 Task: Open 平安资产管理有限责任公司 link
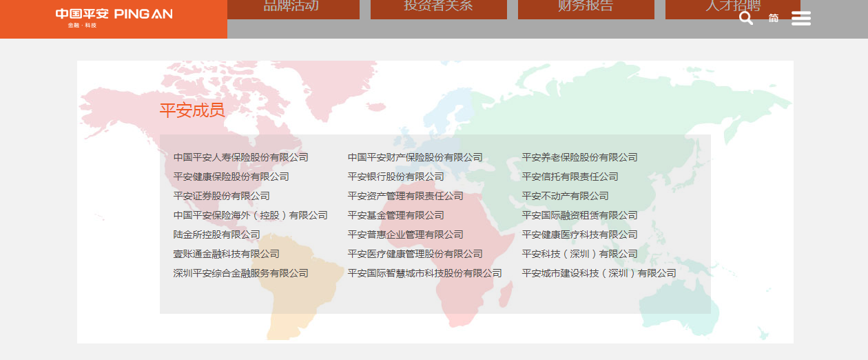[406, 196]
